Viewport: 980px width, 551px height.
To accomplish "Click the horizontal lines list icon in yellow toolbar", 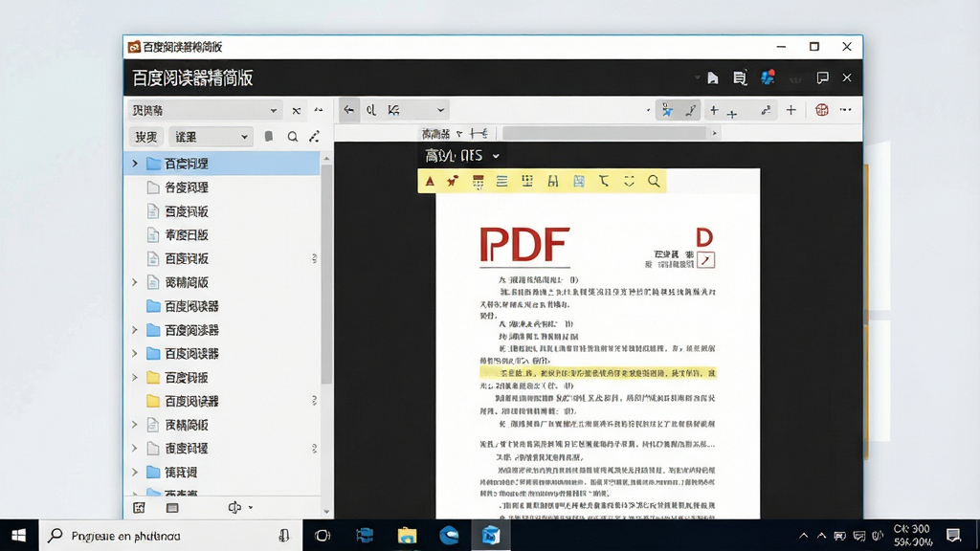I will tap(501, 181).
